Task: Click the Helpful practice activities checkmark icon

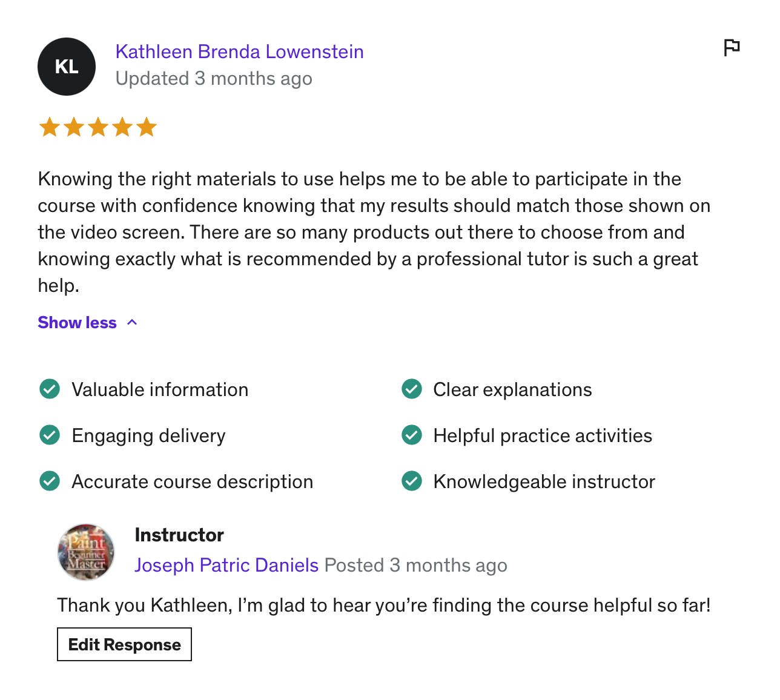Action: 412,435
